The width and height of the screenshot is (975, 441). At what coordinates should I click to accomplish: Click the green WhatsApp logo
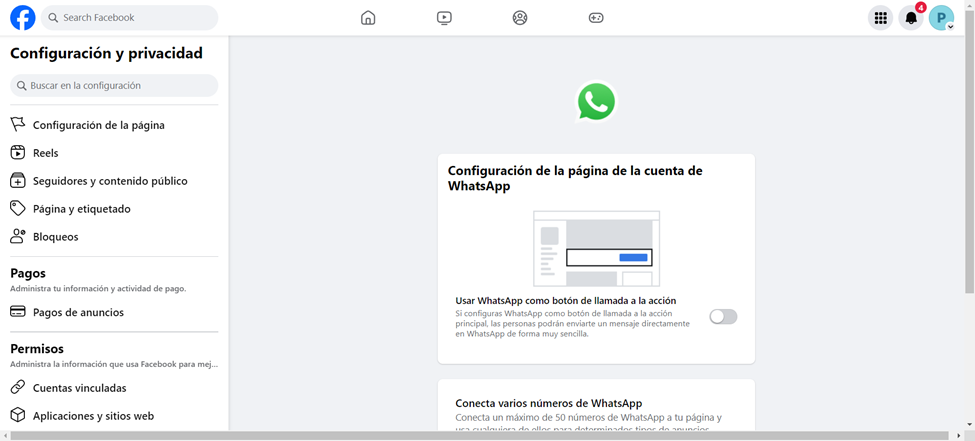coord(596,102)
